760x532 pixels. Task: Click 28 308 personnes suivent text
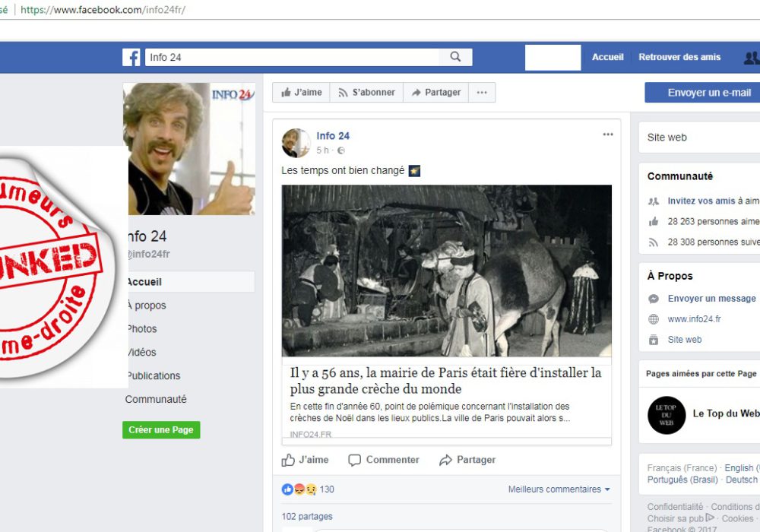pyautogui.click(x=714, y=242)
